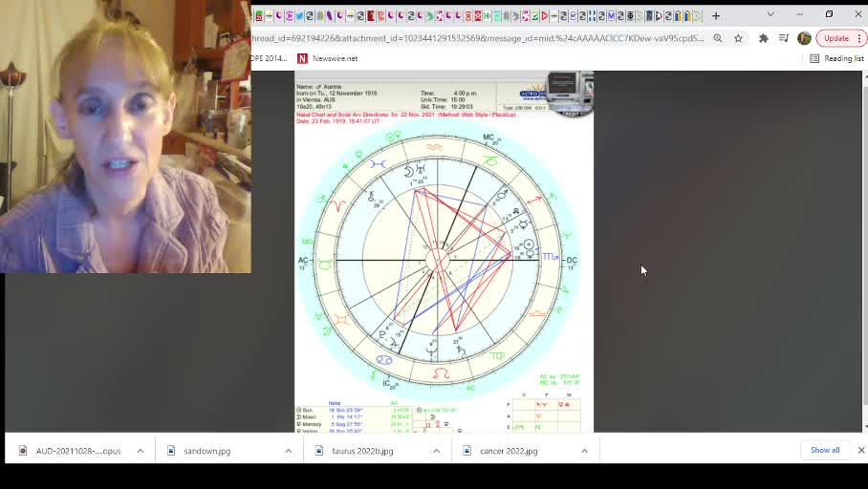Click the DC label on the chart

[572, 260]
